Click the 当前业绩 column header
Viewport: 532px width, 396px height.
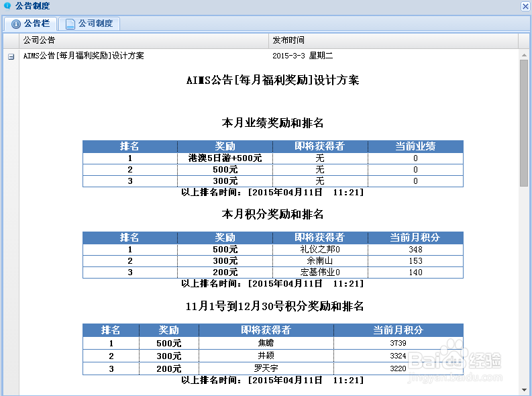(x=415, y=146)
